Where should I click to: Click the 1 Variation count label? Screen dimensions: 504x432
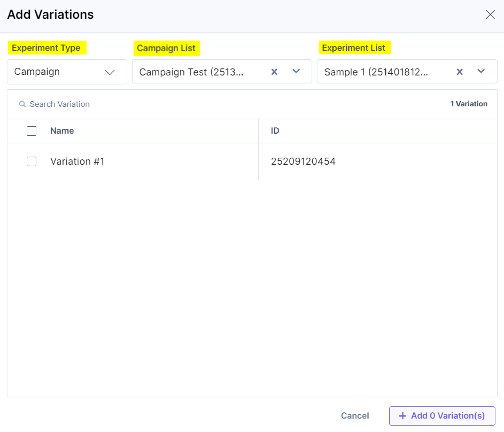(x=469, y=104)
